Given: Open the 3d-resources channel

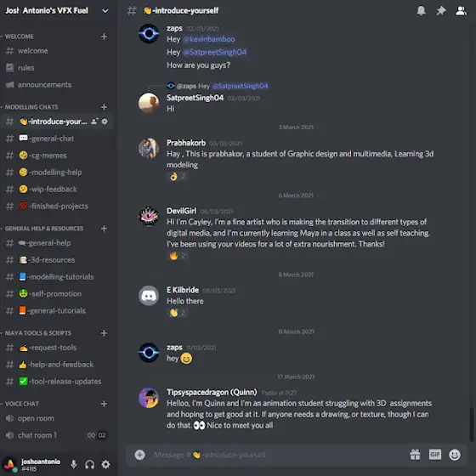Looking at the screenshot, I should [x=57, y=260].
